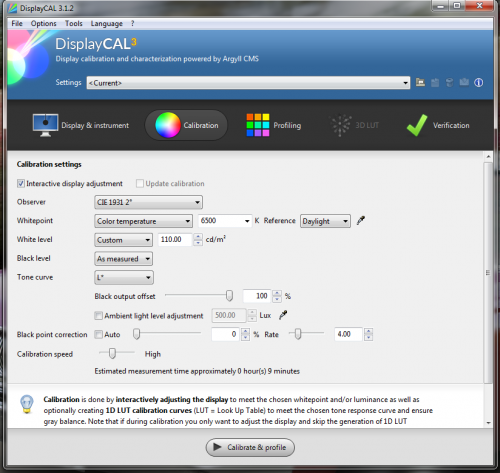
Task: Open the Options menu
Action: 43,24
